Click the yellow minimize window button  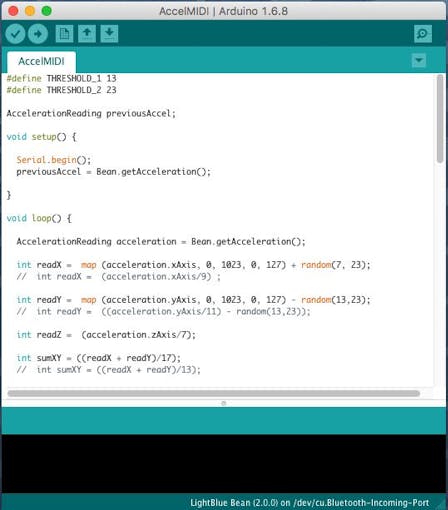[30, 11]
